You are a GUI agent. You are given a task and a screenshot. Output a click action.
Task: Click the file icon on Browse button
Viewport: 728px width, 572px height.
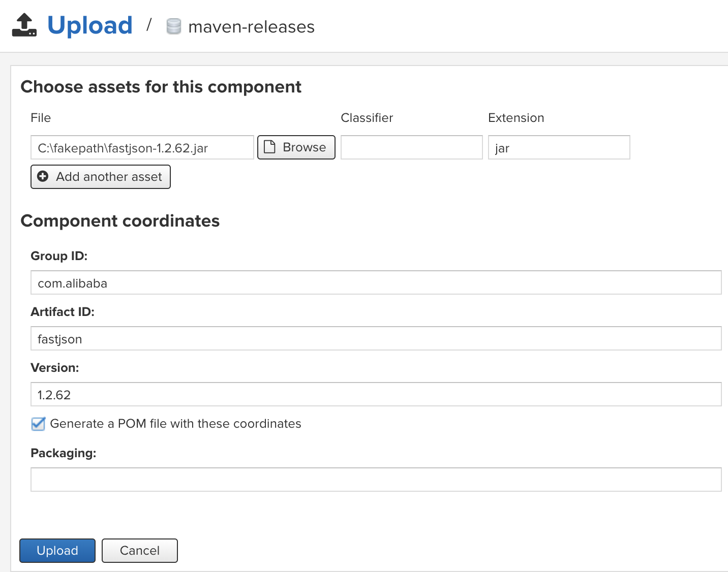click(270, 147)
